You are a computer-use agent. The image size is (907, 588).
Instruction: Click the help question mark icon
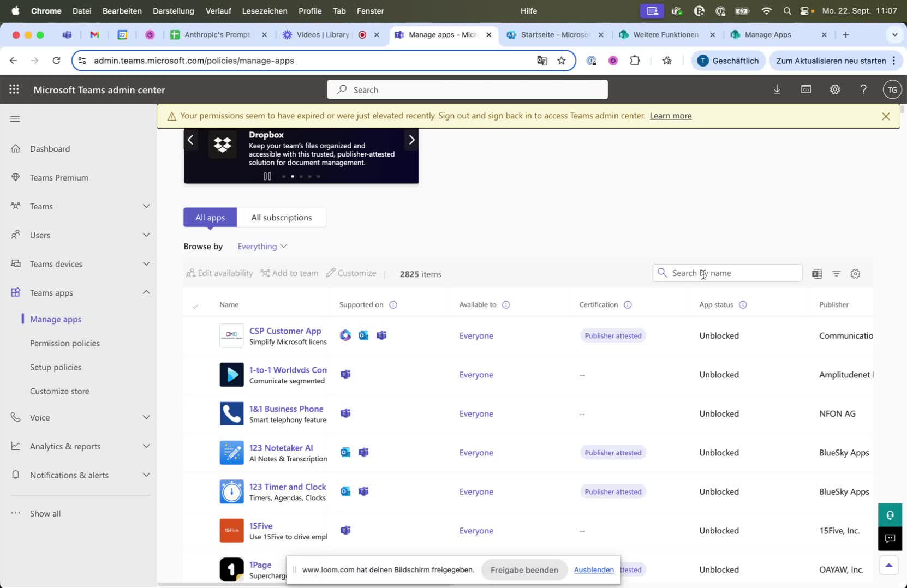point(863,89)
